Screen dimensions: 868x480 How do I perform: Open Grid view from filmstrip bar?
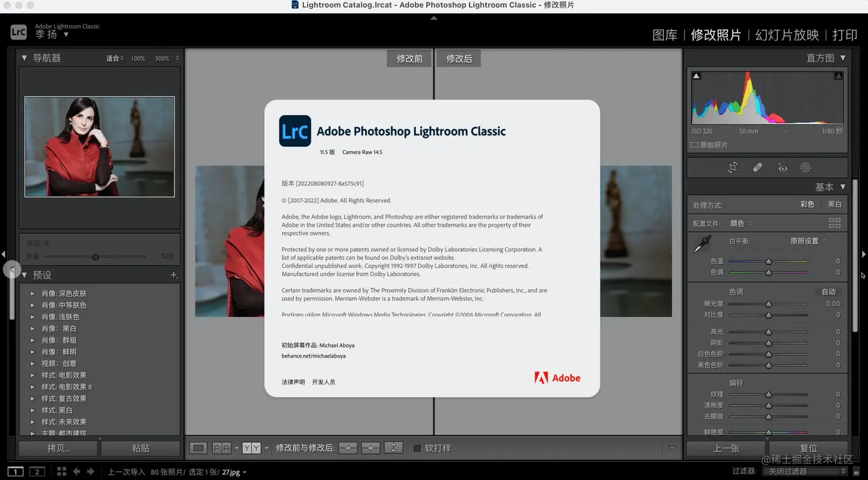click(61, 471)
